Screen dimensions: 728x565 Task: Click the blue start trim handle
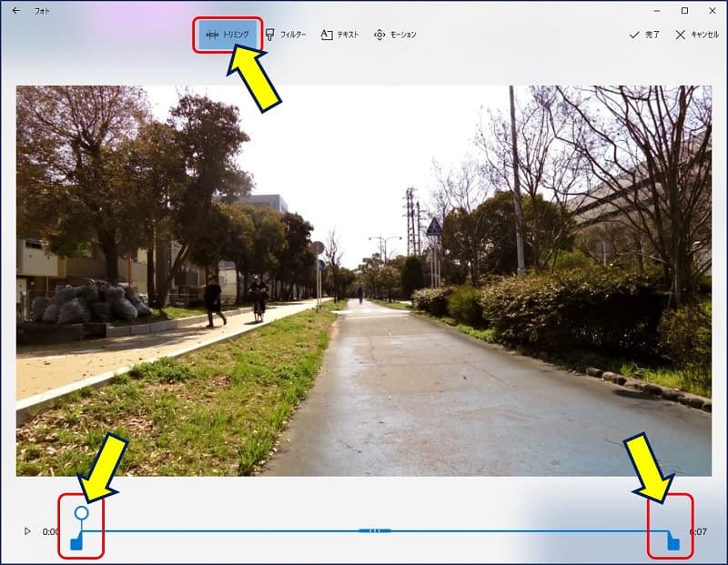[x=76, y=542]
